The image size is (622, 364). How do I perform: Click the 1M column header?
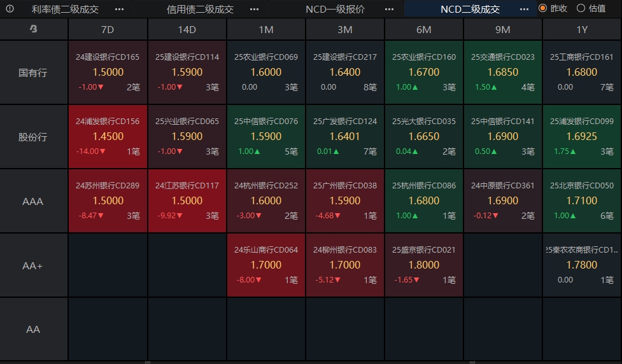(265, 29)
